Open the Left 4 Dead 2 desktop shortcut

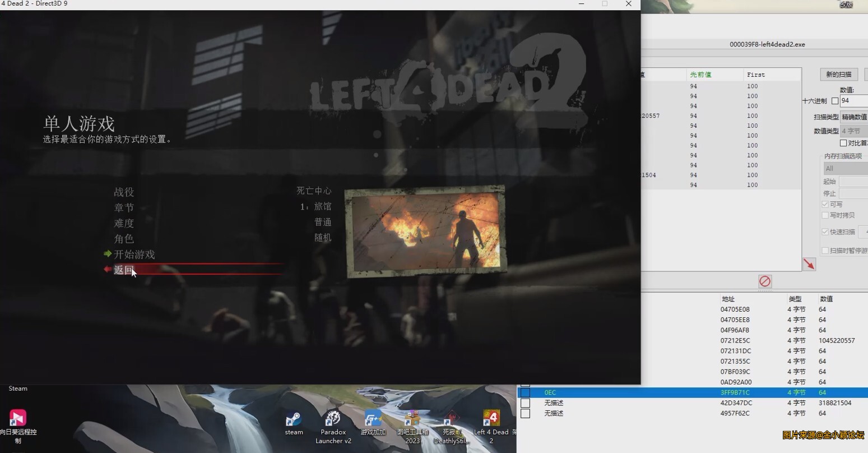tap(491, 427)
